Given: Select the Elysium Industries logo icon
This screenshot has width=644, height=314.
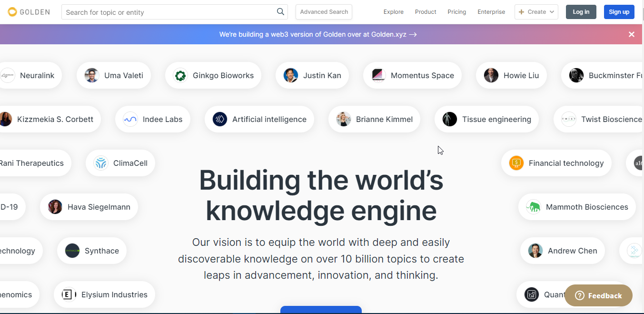Looking at the screenshot, I should click(69, 294).
